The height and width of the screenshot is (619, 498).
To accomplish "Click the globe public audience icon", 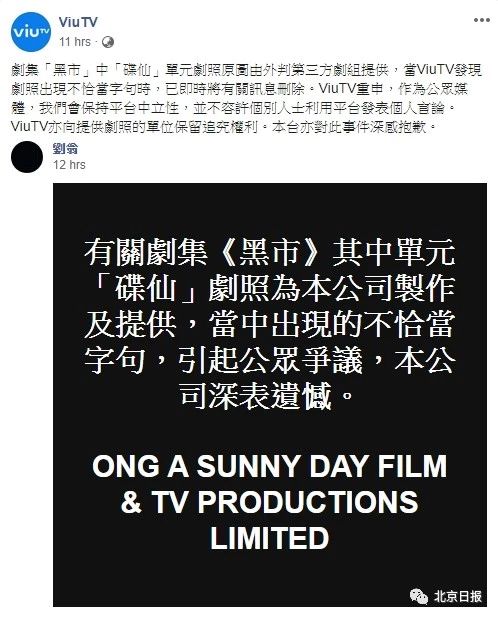I will (108, 42).
